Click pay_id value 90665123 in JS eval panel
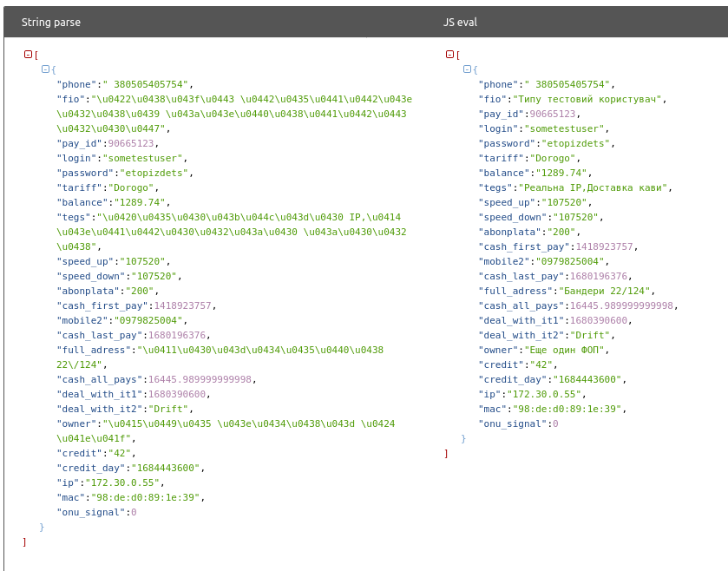 pyautogui.click(x=552, y=114)
